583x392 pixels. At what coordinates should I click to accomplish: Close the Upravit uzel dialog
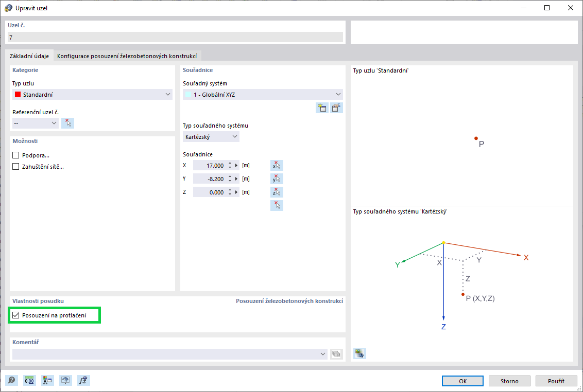pos(571,8)
